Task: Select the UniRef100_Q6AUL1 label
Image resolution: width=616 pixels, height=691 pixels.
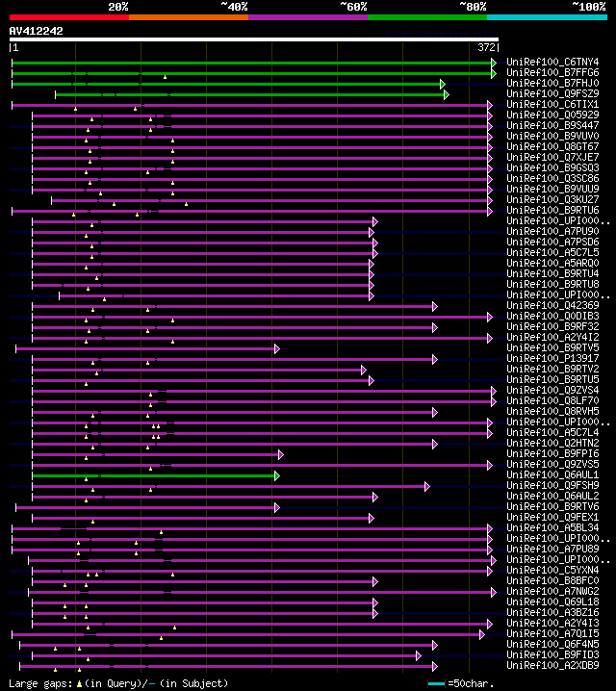Action: click(x=552, y=474)
